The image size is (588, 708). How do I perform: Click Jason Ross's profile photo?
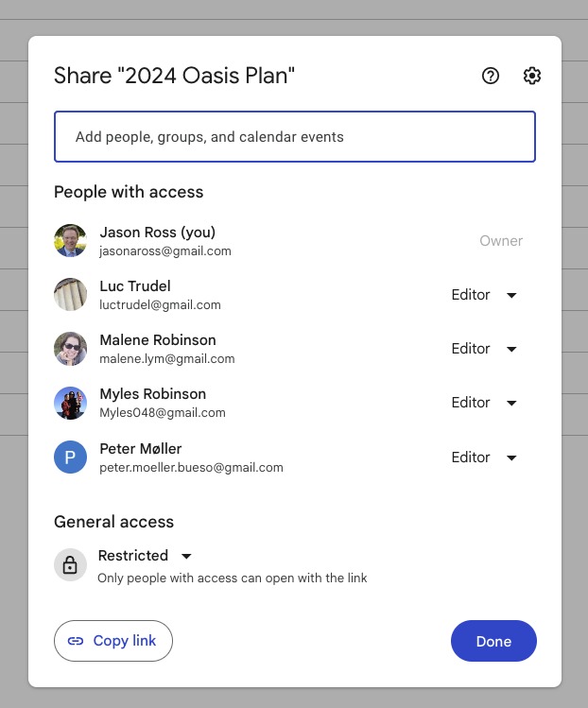(71, 241)
